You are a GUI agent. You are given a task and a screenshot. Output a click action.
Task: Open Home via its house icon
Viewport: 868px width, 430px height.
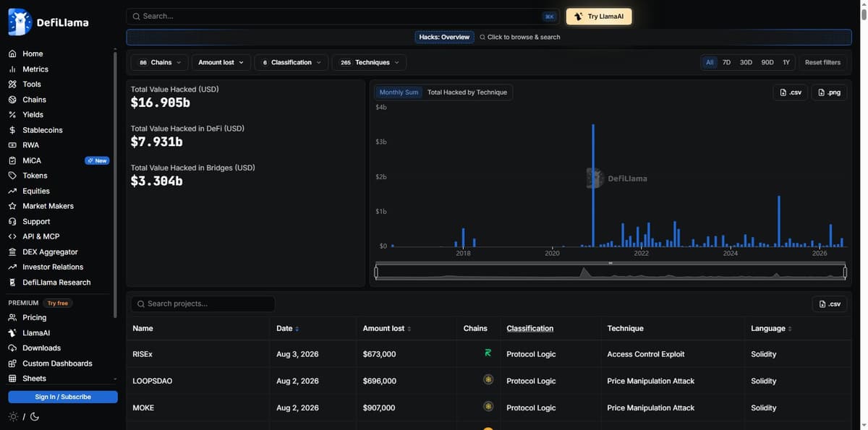[12, 53]
